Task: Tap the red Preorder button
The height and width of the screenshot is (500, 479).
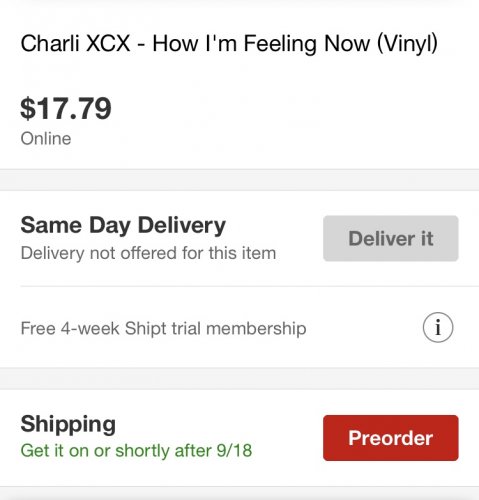Action: pos(391,438)
